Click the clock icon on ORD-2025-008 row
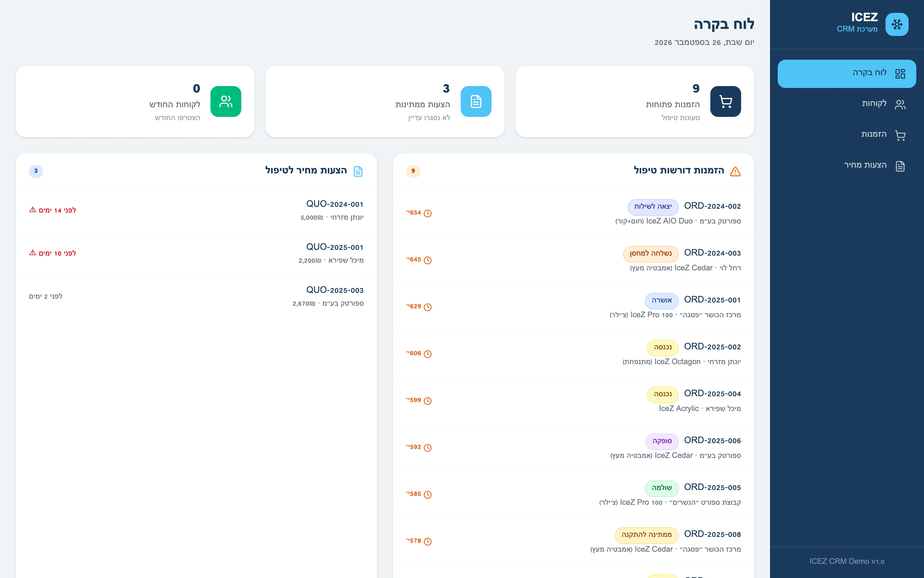Screen dimensions: 924x578 pos(428,541)
